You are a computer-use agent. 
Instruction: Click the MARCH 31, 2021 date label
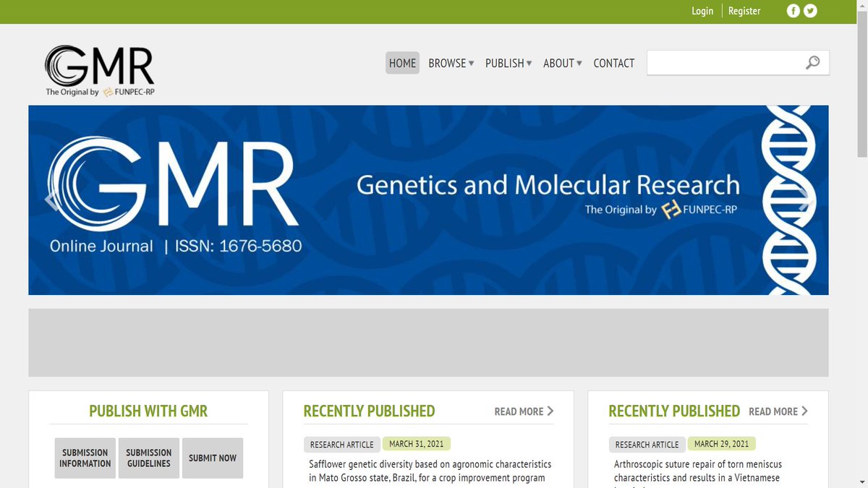(x=417, y=444)
